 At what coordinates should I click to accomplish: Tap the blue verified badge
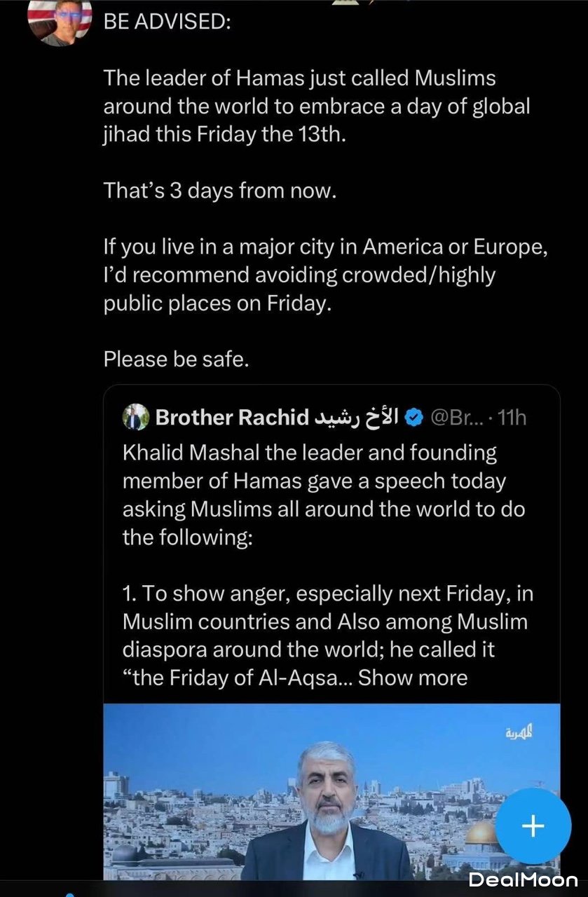[414, 418]
